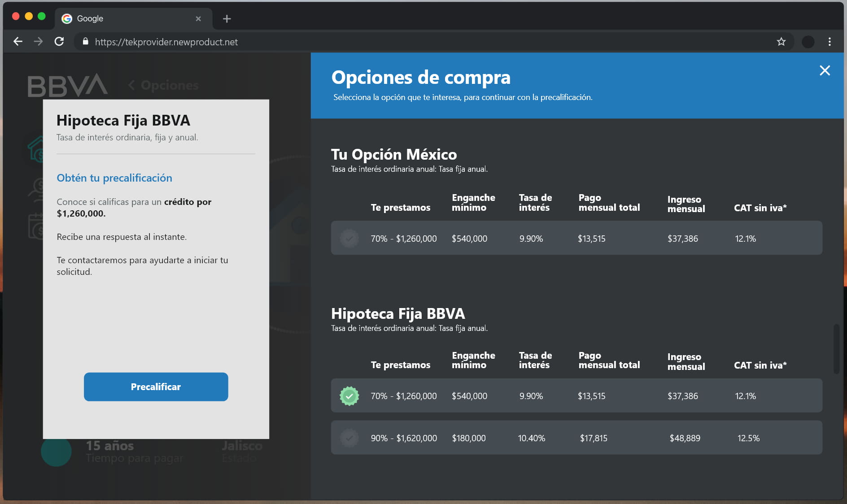Click the browser forward arrow
The width and height of the screenshot is (847, 504).
click(39, 42)
